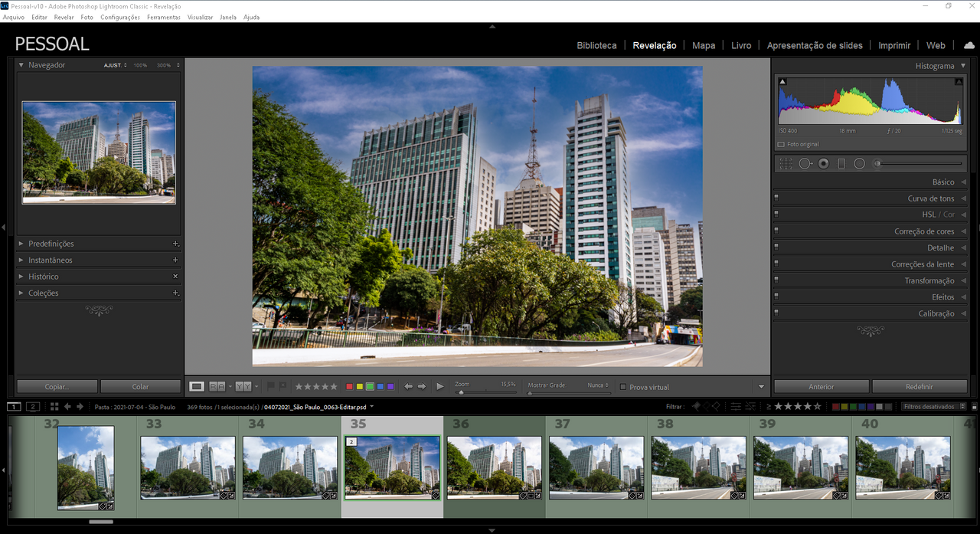The image size is (980, 534).
Task: Click the Before/After YY view icon
Action: click(243, 387)
